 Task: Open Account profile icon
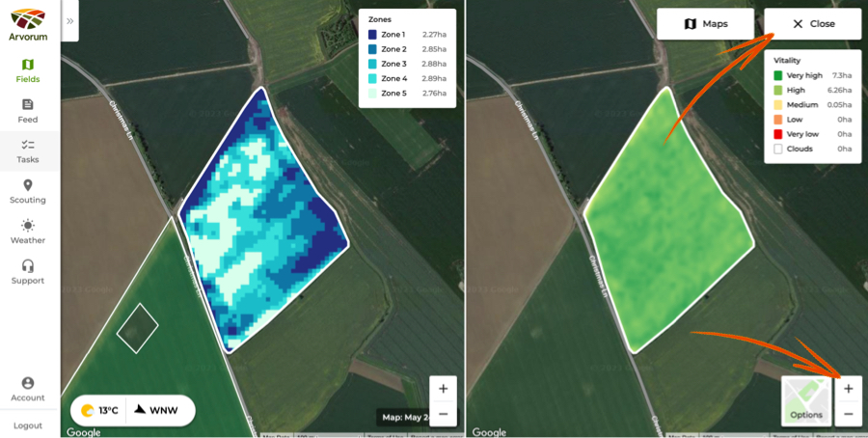28,383
